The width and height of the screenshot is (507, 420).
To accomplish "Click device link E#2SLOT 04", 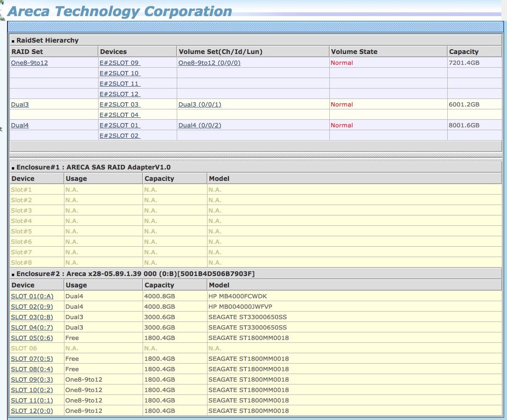I will [x=119, y=115].
